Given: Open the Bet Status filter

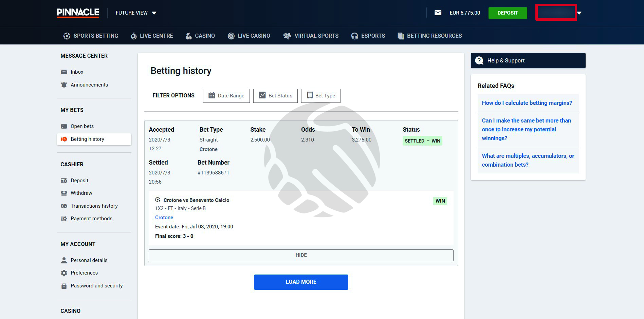Looking at the screenshot, I should pyautogui.click(x=275, y=96).
